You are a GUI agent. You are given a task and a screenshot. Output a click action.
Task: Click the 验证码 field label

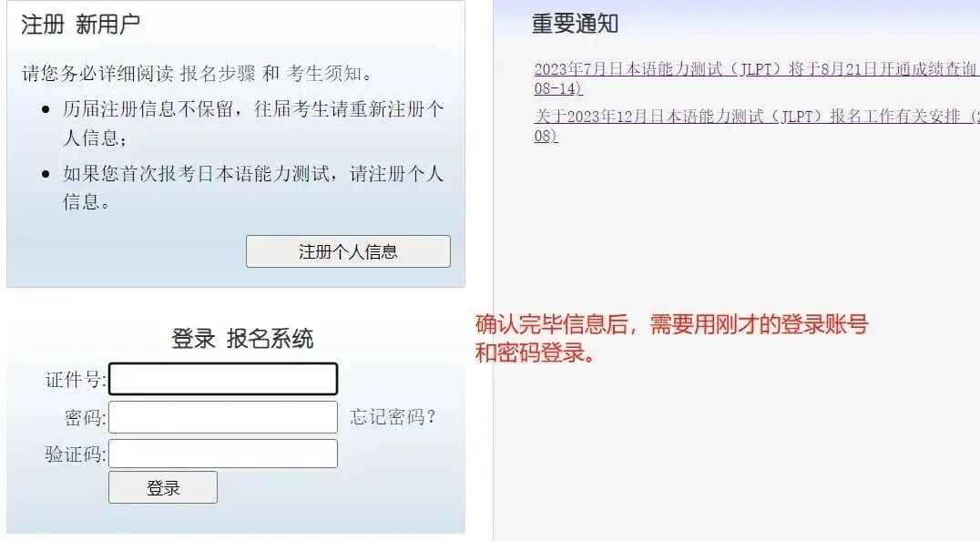point(76,454)
